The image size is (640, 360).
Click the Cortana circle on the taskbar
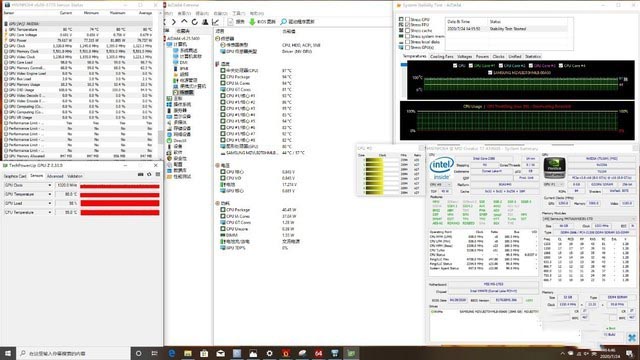pos(138,353)
